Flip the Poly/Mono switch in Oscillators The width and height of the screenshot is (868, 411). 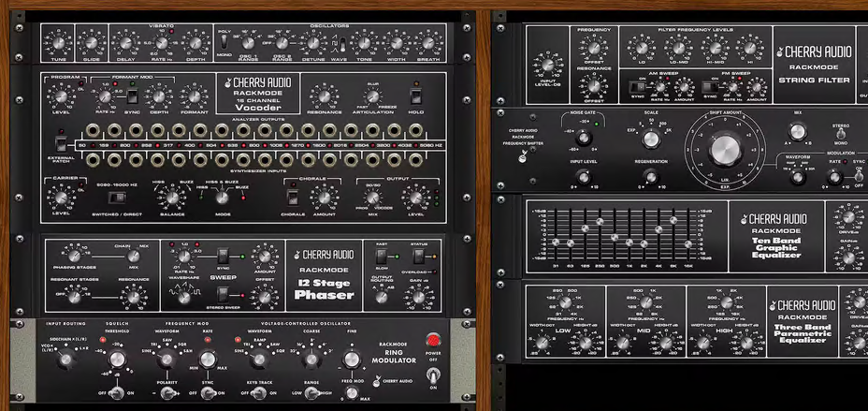tap(225, 40)
